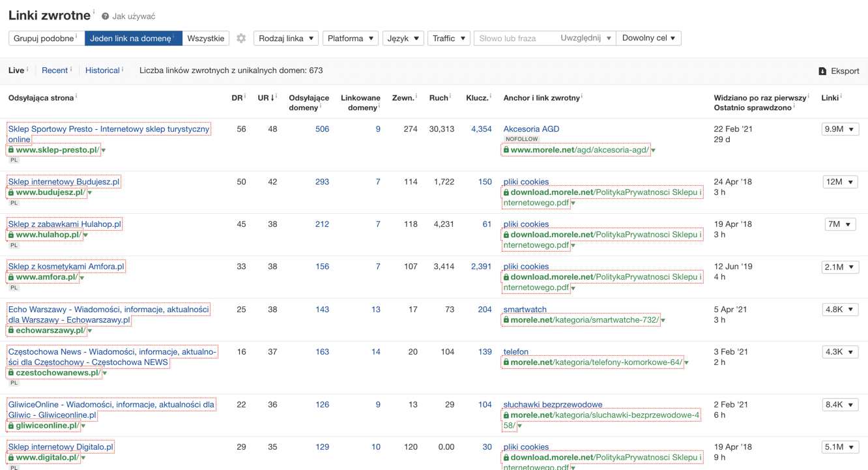Viewport: 868px width, 470px height.
Task: Click the smartwatch anchor link
Action: click(x=525, y=310)
